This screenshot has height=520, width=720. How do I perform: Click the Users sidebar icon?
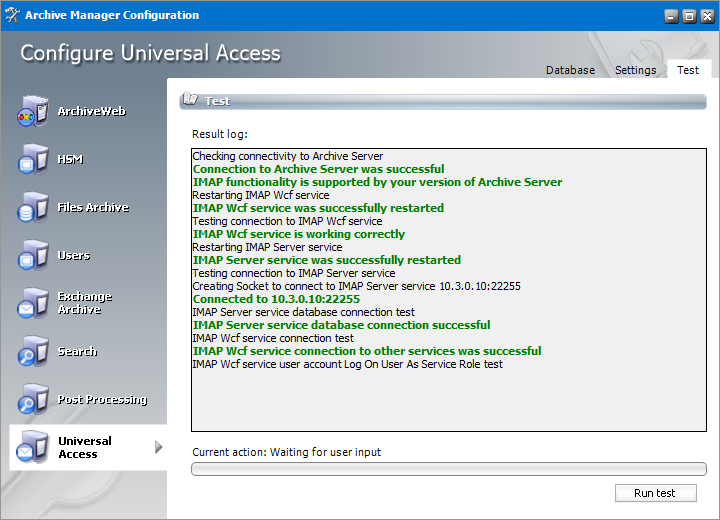coord(32,255)
